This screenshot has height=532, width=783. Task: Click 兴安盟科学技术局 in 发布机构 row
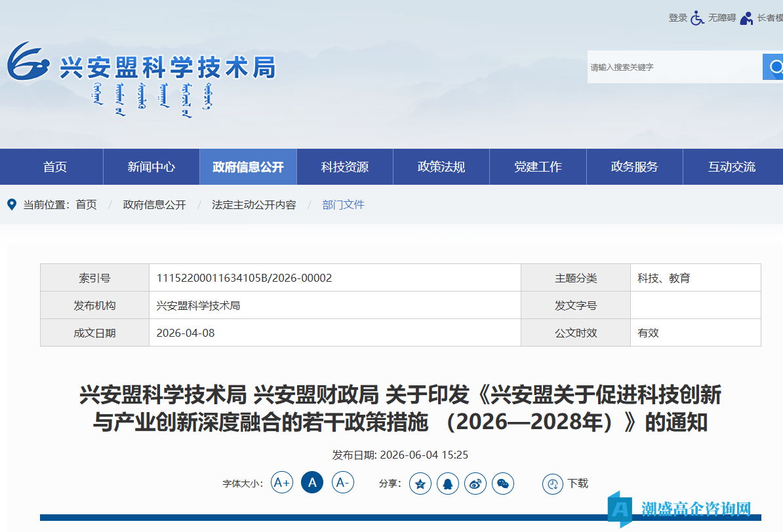[198, 305]
